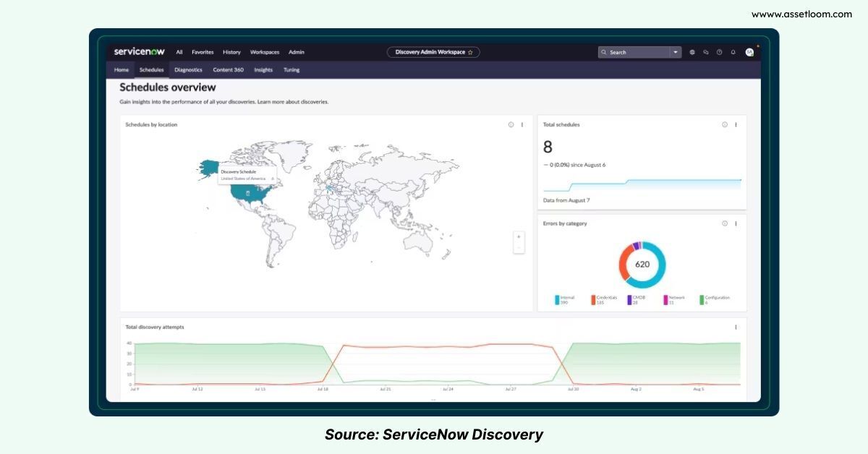Open the notifications bell icon

tap(733, 52)
